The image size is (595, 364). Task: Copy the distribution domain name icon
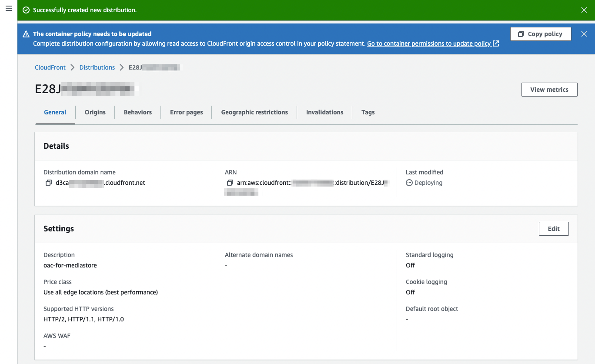(49, 183)
